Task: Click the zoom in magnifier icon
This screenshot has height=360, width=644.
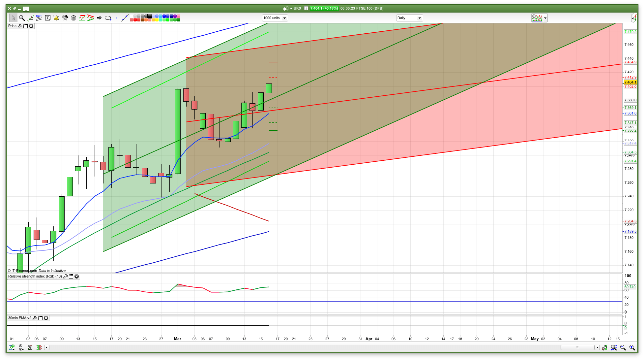Action: (632, 347)
